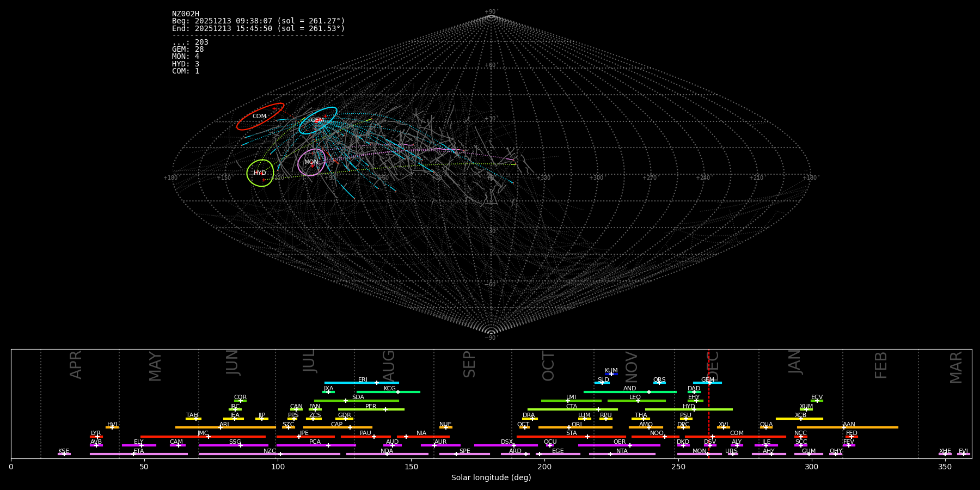Select the EVI shower marker in timeline
The width and height of the screenshot is (980, 490).
tap(964, 454)
